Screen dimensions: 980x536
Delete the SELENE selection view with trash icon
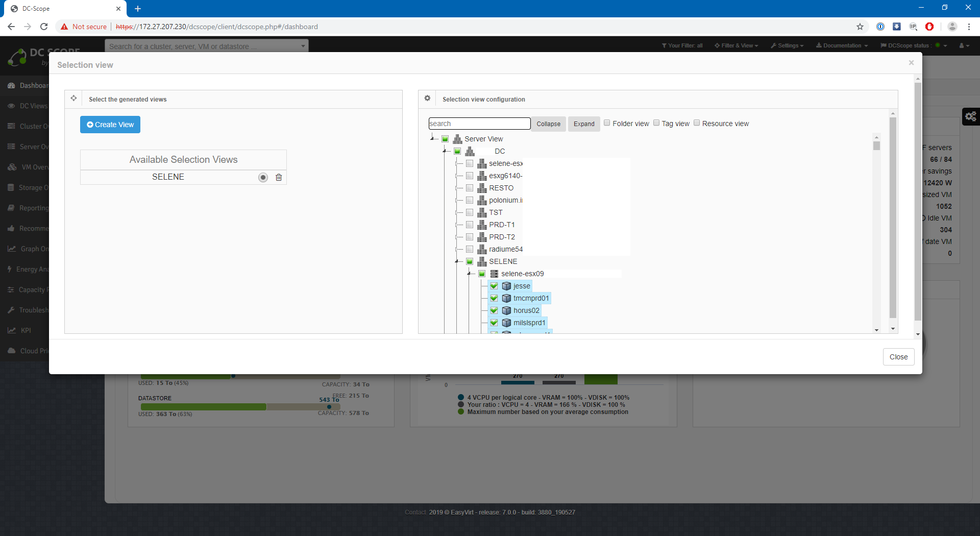pos(279,177)
